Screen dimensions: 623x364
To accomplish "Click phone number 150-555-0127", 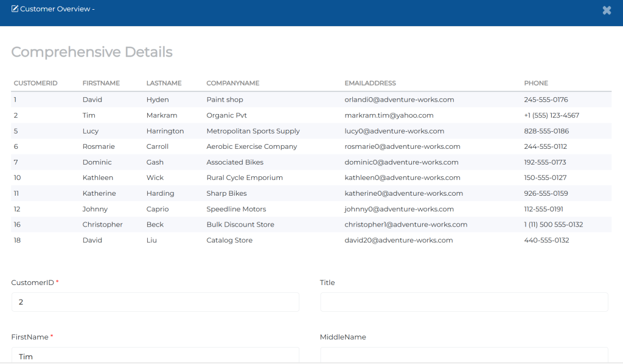I will tap(545, 178).
